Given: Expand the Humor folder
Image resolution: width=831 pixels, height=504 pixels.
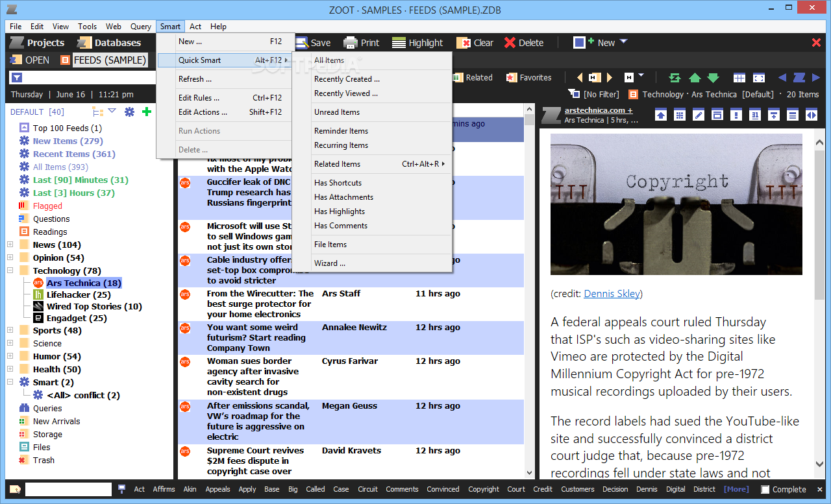Looking at the screenshot, I should pos(10,356).
